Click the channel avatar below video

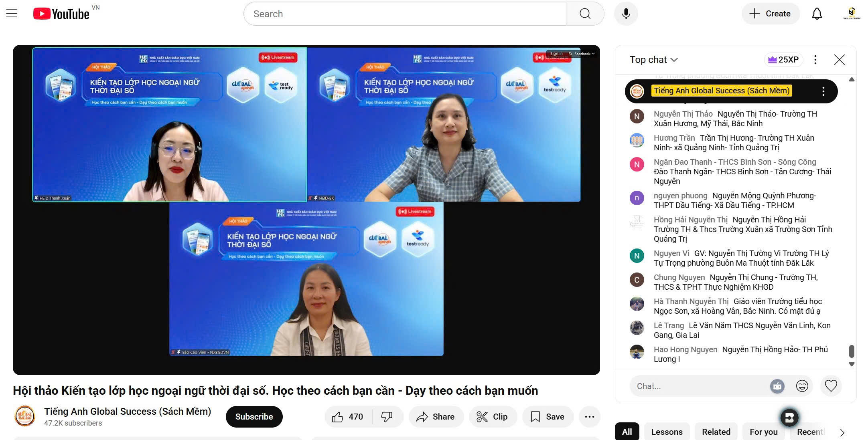[25, 416]
